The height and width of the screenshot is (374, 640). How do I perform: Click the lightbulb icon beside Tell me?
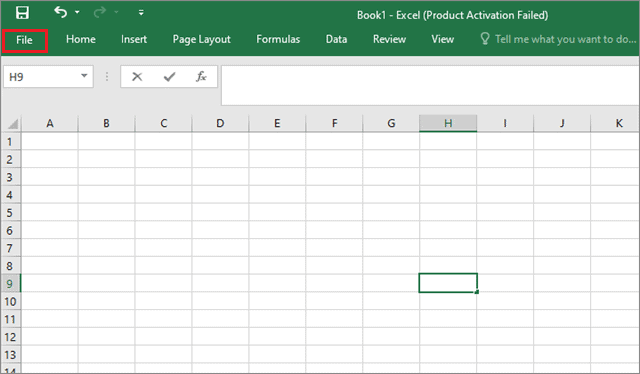point(484,39)
